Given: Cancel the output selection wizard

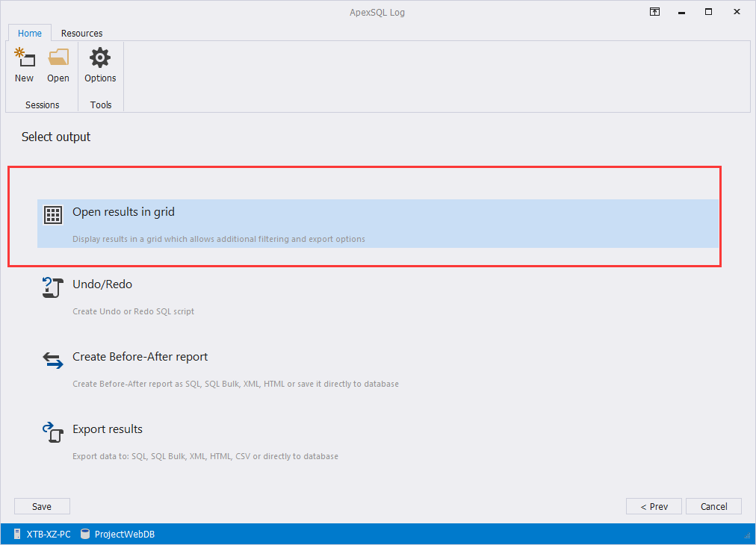Looking at the screenshot, I should click(x=713, y=506).
